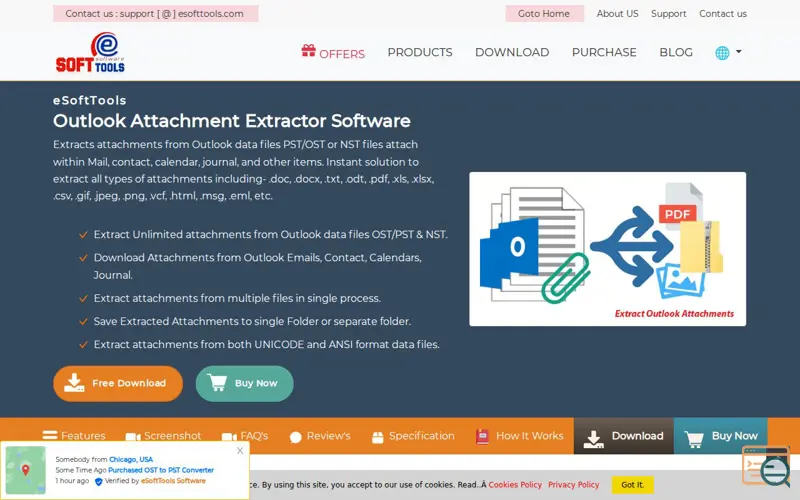Click the FAQ's video icon
Viewport: 800px width, 500px height.
(x=229, y=437)
